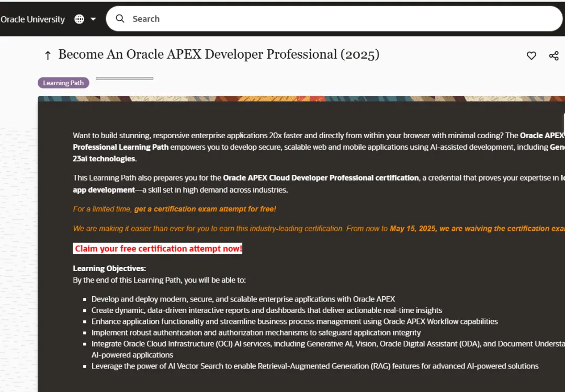The image size is (565, 392).
Task: Click the bullet 'Integrate Oracle Cloud Infrastructure (OCI) AI services'
Action: (x=328, y=349)
